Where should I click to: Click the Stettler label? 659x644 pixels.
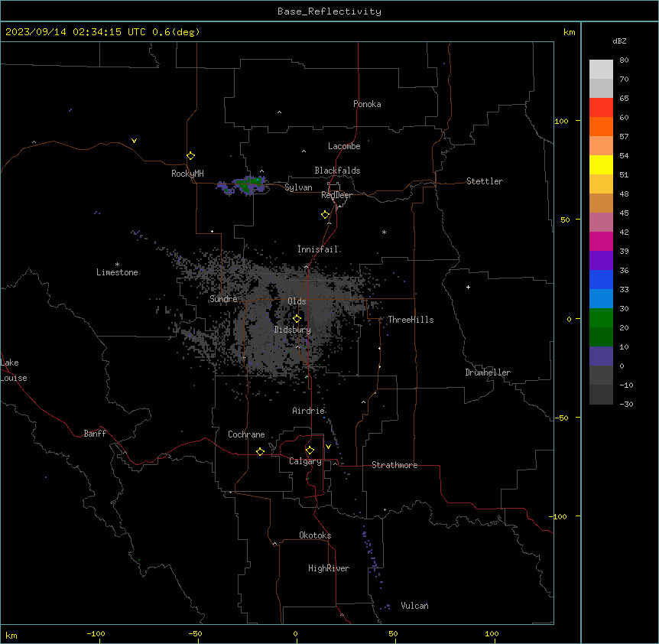[484, 181]
